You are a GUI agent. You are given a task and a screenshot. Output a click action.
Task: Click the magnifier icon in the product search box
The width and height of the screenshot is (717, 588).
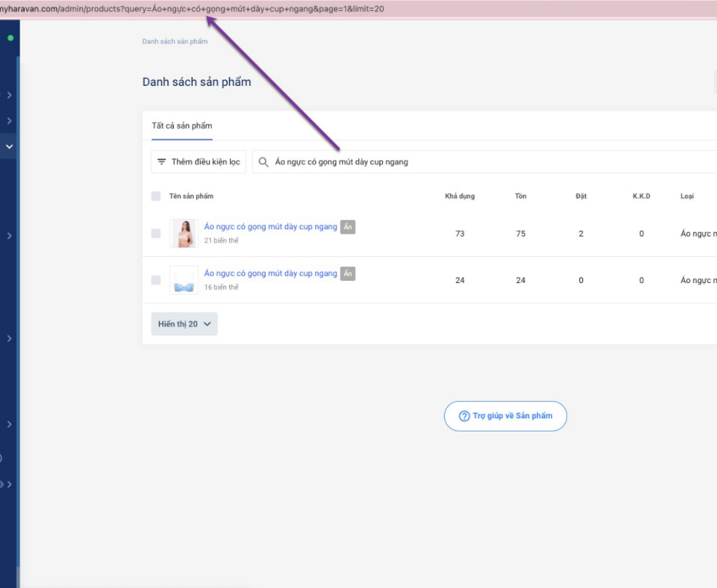coord(264,162)
